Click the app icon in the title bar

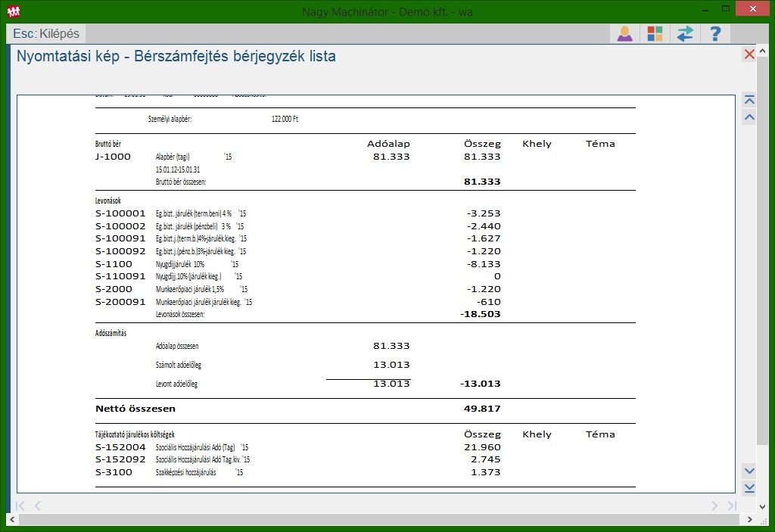[13, 11]
